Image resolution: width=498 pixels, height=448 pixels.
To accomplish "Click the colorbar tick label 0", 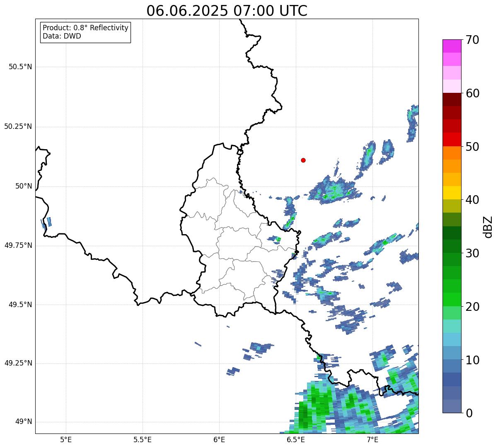I will point(469,413).
